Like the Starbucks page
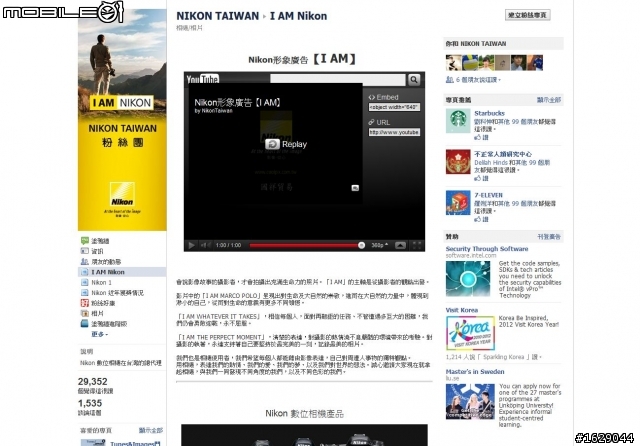 [x=481, y=138]
